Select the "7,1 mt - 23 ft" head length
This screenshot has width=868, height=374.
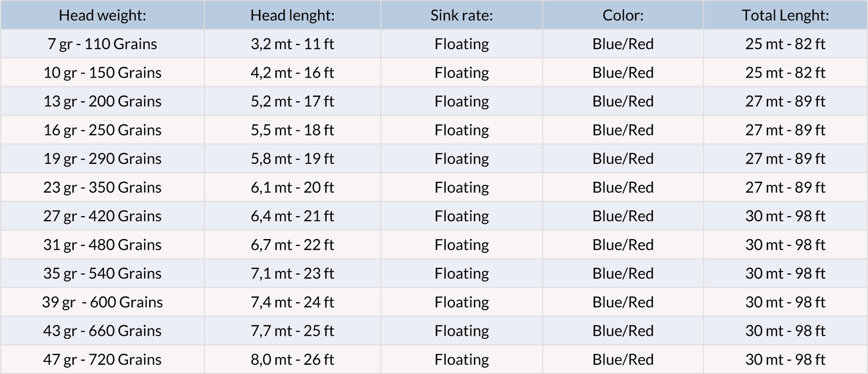point(292,273)
